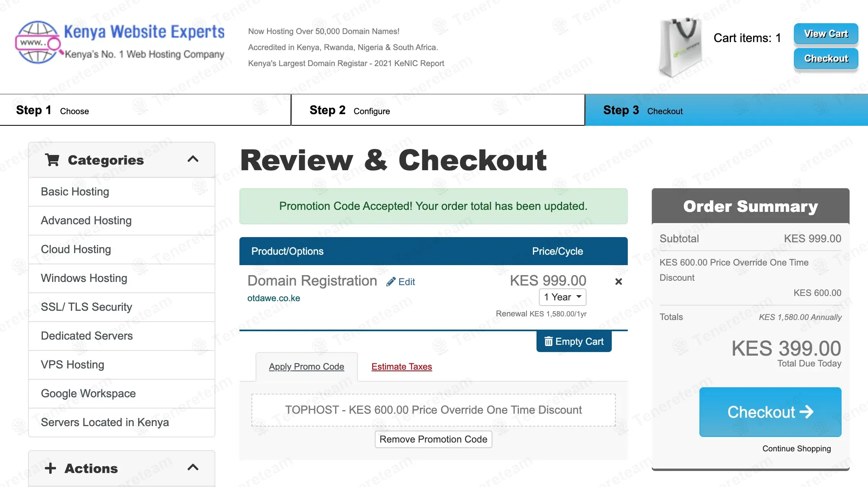Click the pencil Edit icon beside Domain Registration
Viewport: 868px width, 487px height.
coord(391,282)
